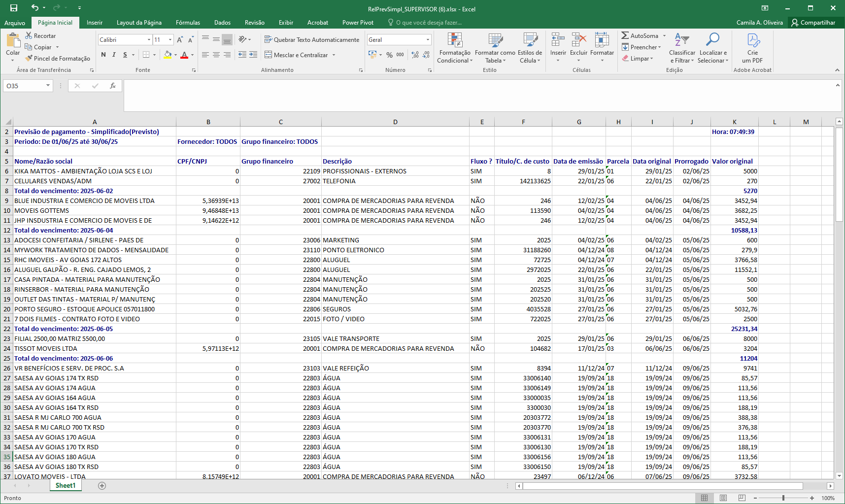Increase indent icon

pos(253,55)
